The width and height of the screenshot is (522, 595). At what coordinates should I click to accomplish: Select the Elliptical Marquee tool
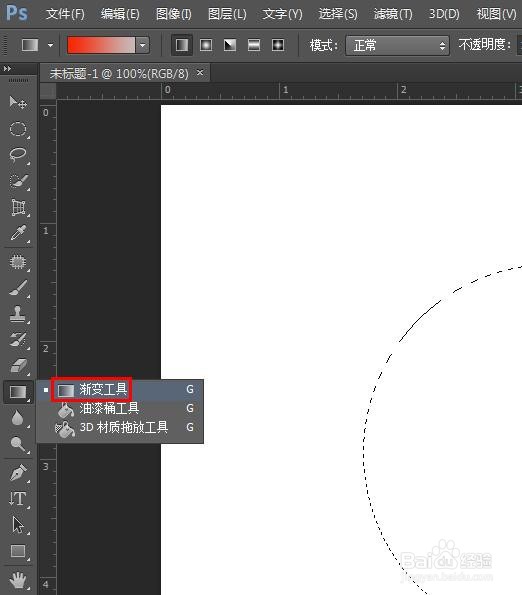(x=18, y=129)
